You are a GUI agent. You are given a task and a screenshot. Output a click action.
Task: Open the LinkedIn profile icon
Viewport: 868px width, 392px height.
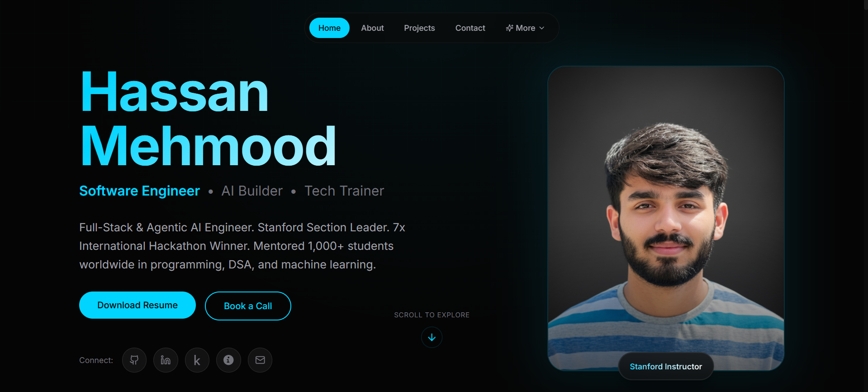pyautogui.click(x=166, y=360)
